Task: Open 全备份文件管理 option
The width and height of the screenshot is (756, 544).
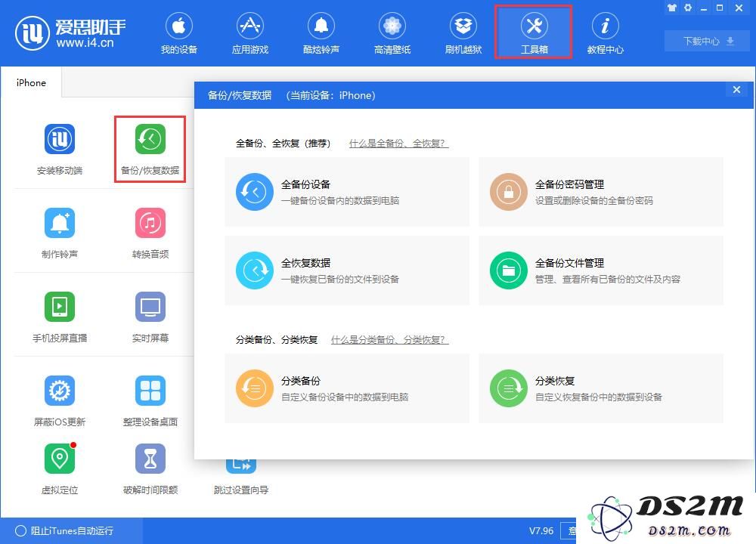Action: coord(601,270)
